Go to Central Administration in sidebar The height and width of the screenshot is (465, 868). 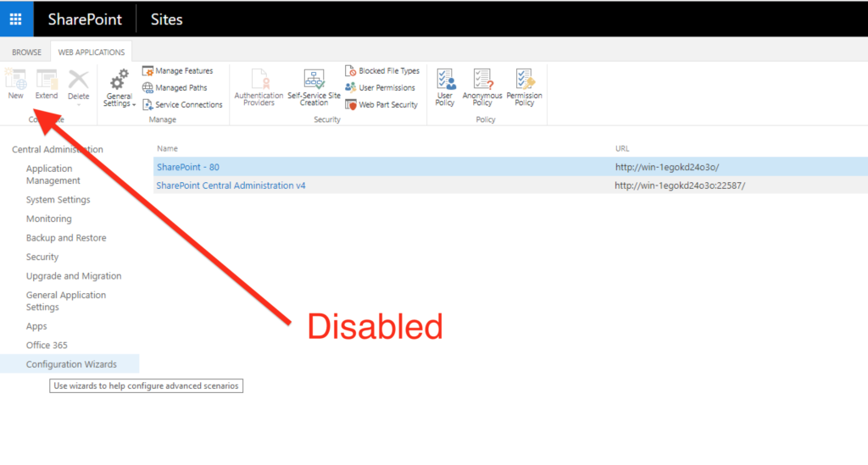tap(58, 149)
